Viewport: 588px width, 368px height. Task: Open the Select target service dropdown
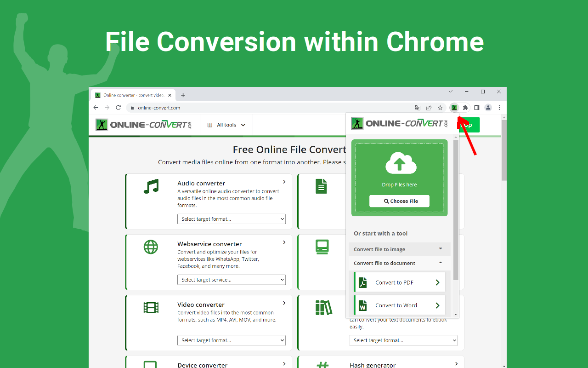click(x=232, y=279)
